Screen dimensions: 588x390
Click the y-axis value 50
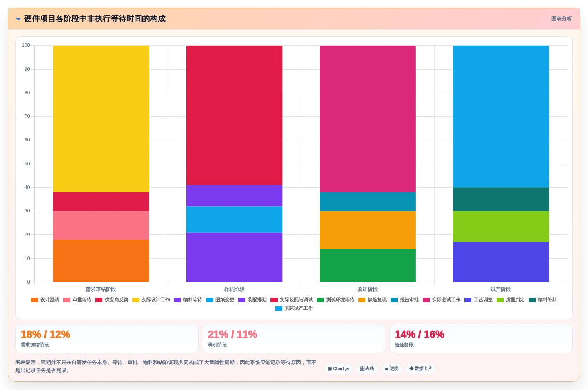click(x=27, y=164)
